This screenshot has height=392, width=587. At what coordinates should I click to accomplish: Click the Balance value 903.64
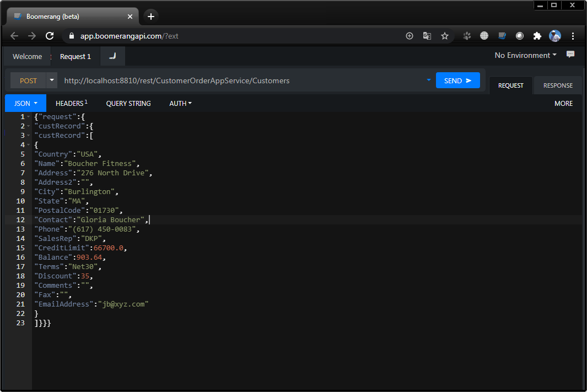click(89, 257)
